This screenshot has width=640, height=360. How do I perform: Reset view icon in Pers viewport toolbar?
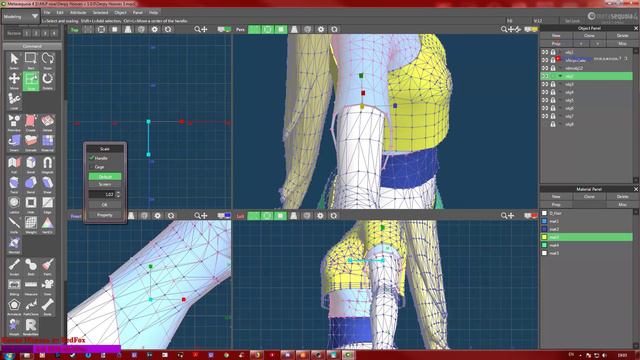click(x=334, y=29)
